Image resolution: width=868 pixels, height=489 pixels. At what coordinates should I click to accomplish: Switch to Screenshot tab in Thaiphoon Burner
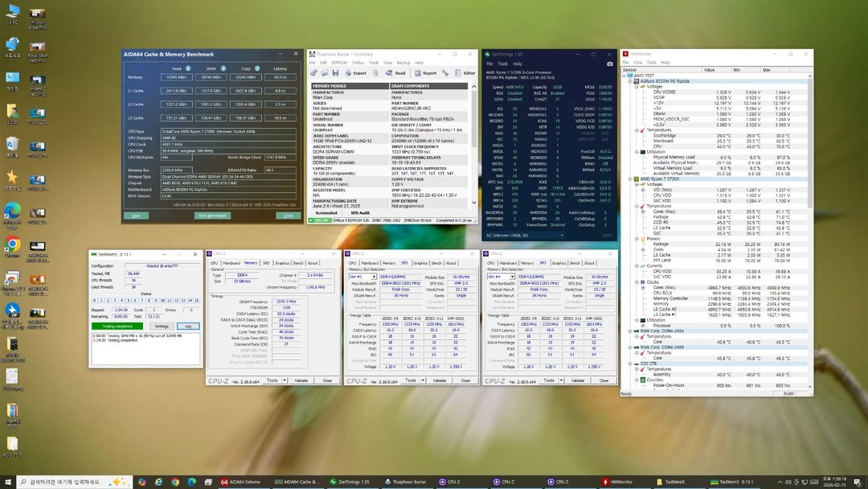click(326, 212)
